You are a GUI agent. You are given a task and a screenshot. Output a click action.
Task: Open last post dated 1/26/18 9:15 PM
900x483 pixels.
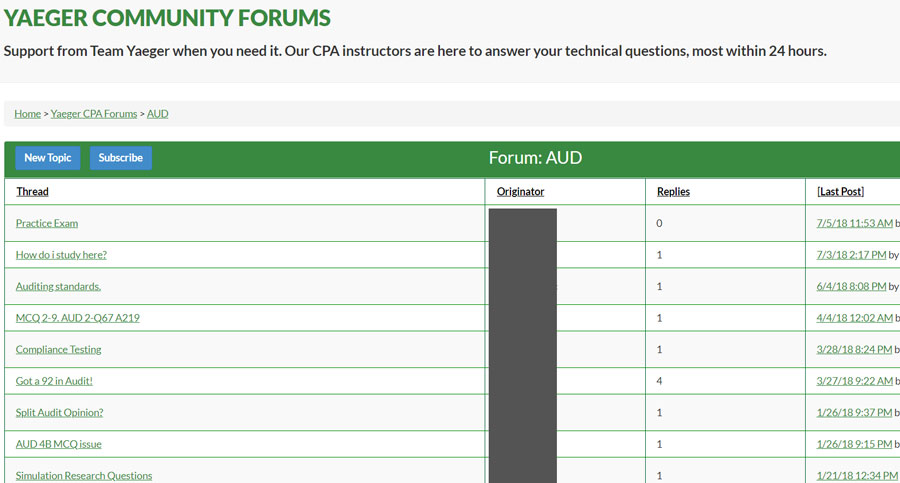(x=854, y=444)
